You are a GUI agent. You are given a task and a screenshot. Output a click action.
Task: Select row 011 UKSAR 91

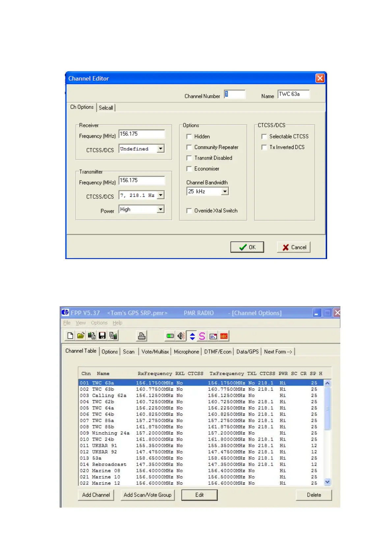201,446
